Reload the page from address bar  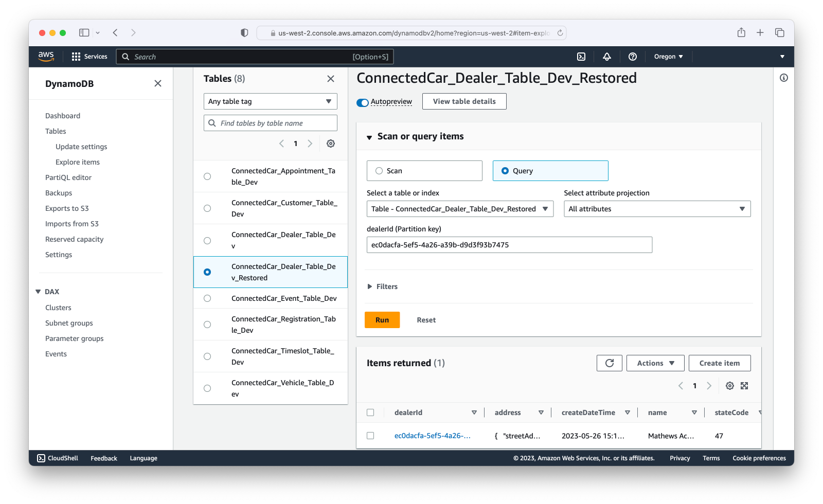pos(560,33)
